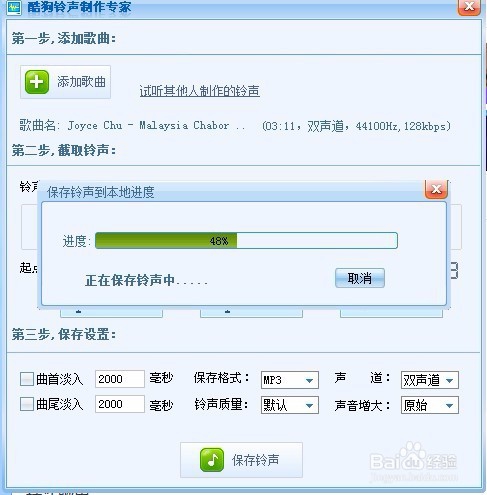Click the 保存铃声 button

(241, 460)
